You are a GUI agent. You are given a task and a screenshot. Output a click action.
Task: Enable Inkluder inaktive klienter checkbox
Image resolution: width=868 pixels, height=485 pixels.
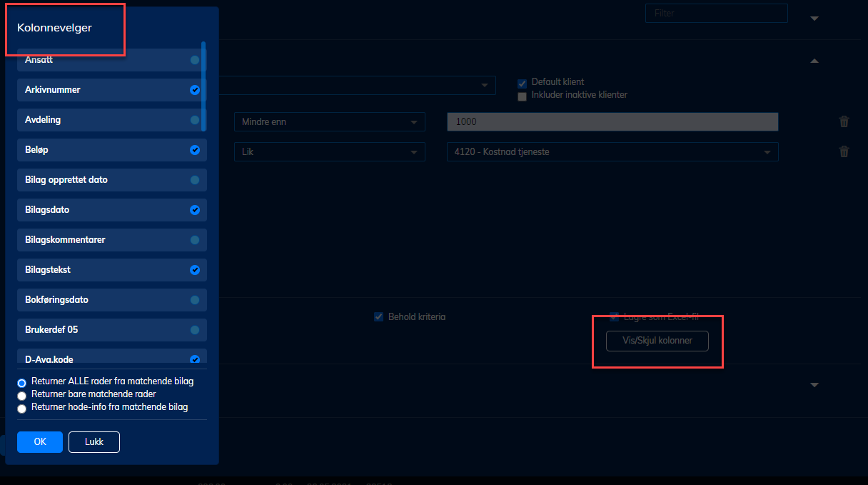pyautogui.click(x=522, y=96)
